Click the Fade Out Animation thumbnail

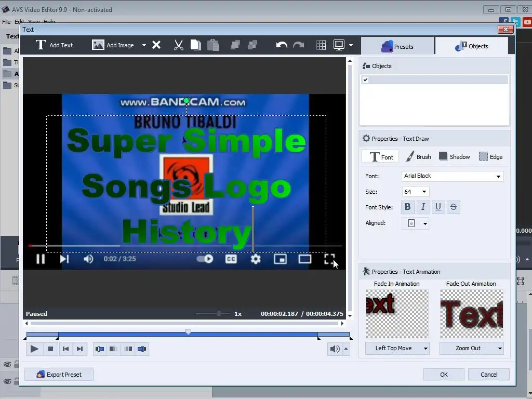tap(472, 314)
